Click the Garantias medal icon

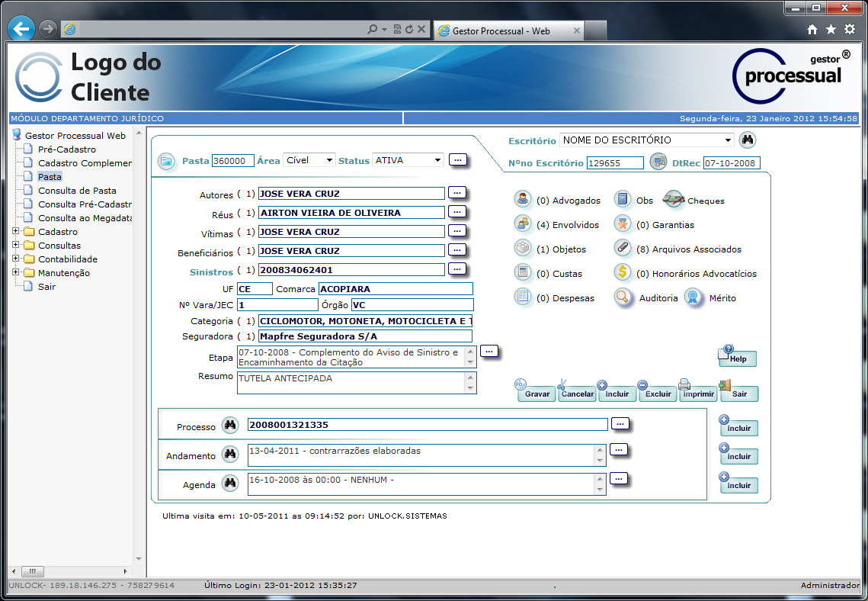click(623, 224)
